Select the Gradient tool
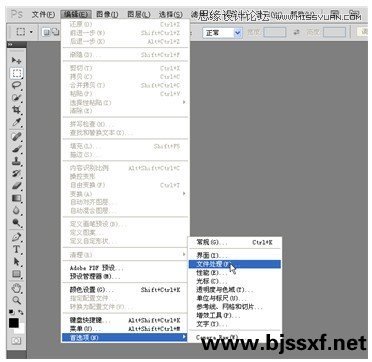Image resolution: width=372 pixels, height=362 pixels. point(16,198)
